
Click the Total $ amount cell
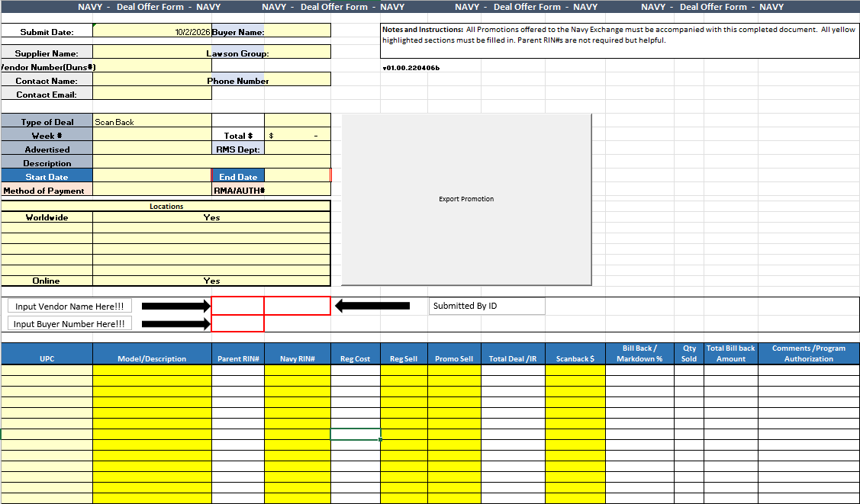tap(298, 134)
